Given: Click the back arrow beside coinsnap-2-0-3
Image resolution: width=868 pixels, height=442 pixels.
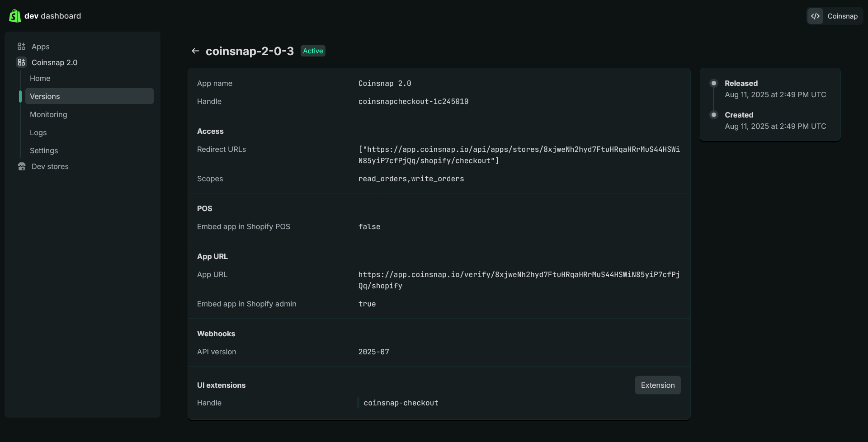Looking at the screenshot, I should click(x=195, y=51).
